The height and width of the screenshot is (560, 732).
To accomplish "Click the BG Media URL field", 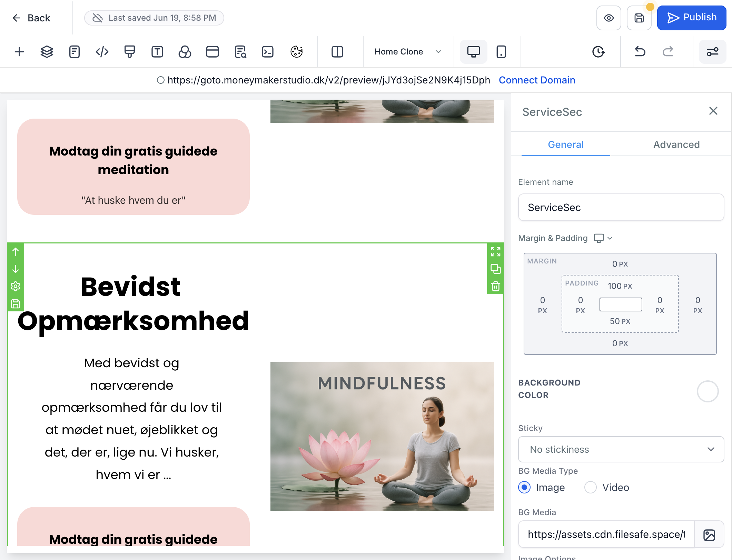I will tap(606, 534).
